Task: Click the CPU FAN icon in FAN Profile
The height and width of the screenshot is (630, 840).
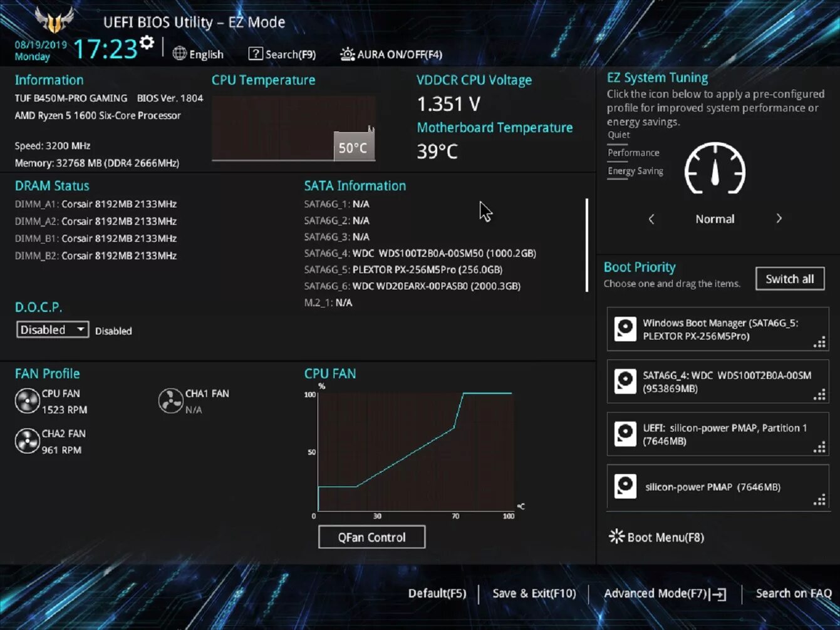Action: click(28, 401)
